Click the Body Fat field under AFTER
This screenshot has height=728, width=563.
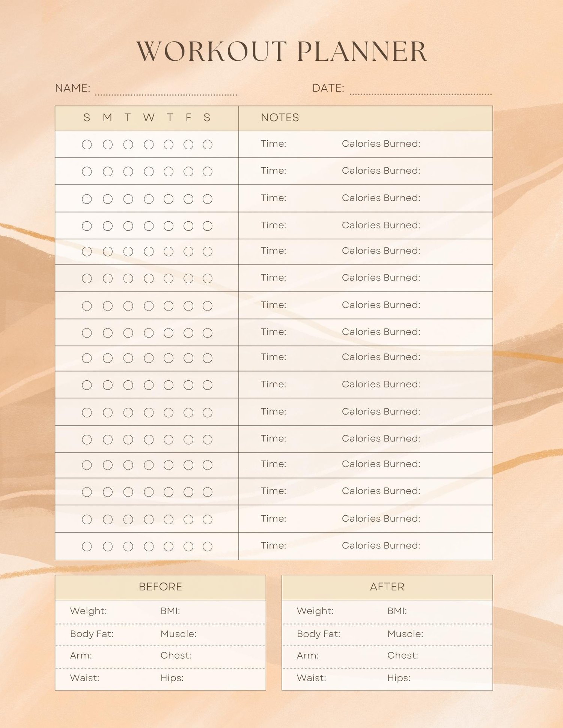[319, 634]
